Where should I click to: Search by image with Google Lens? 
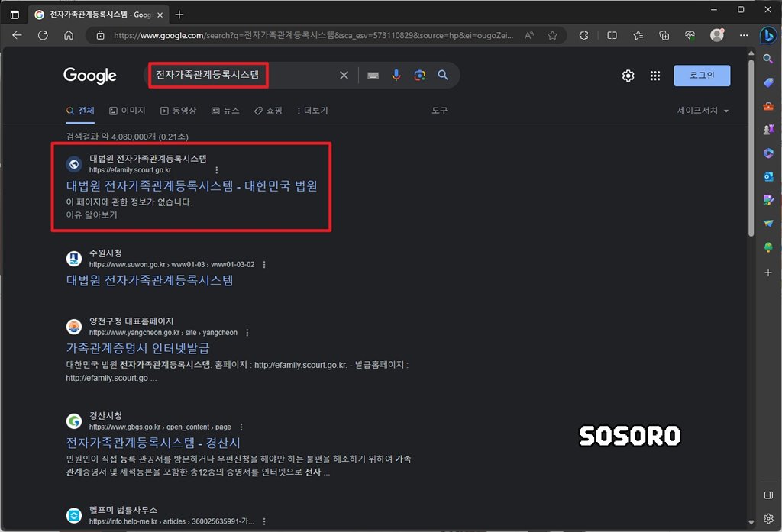(419, 76)
